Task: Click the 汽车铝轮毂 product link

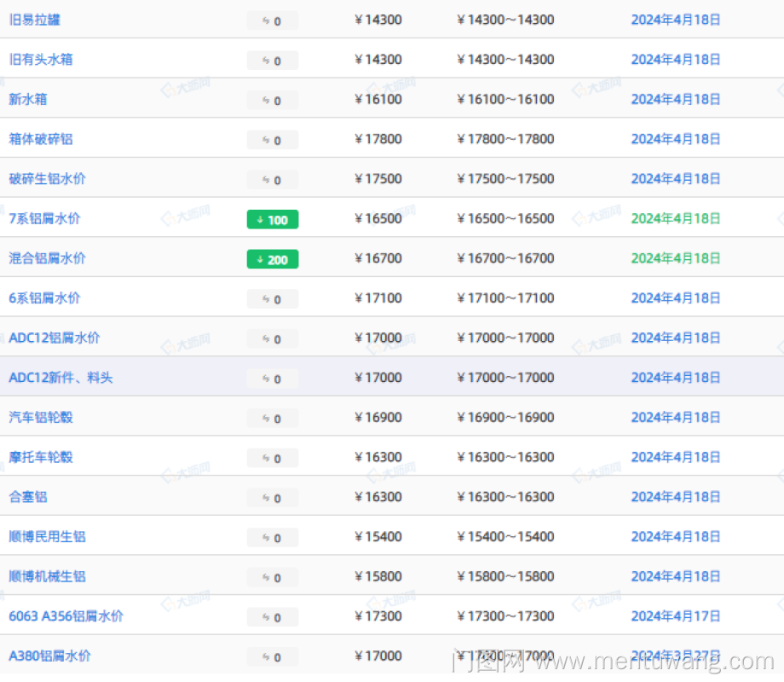Action: (x=41, y=418)
